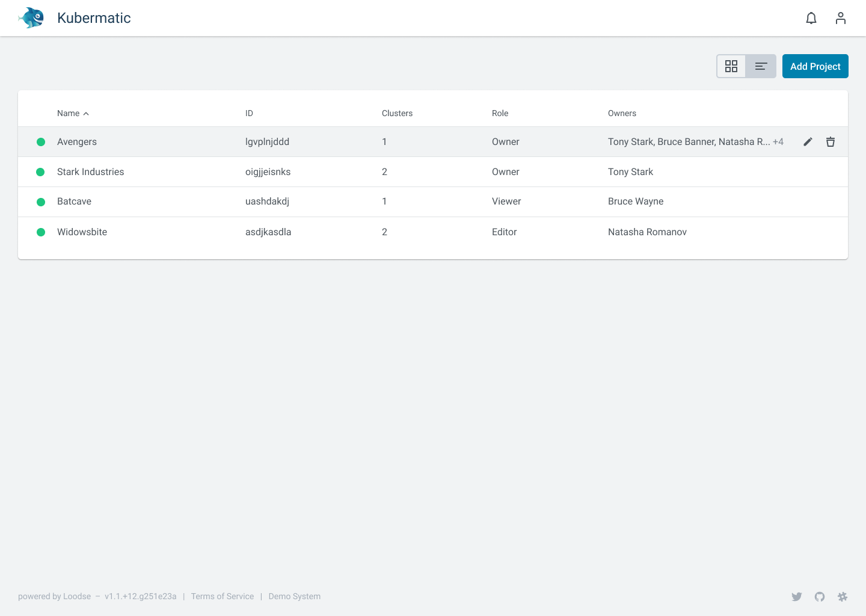Sort projects by the Clusters column
The height and width of the screenshot is (616, 866).
397,113
